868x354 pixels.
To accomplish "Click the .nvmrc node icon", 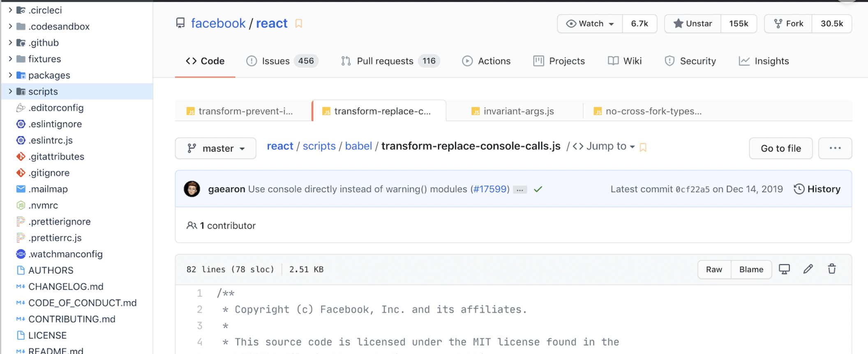I will click(x=21, y=205).
